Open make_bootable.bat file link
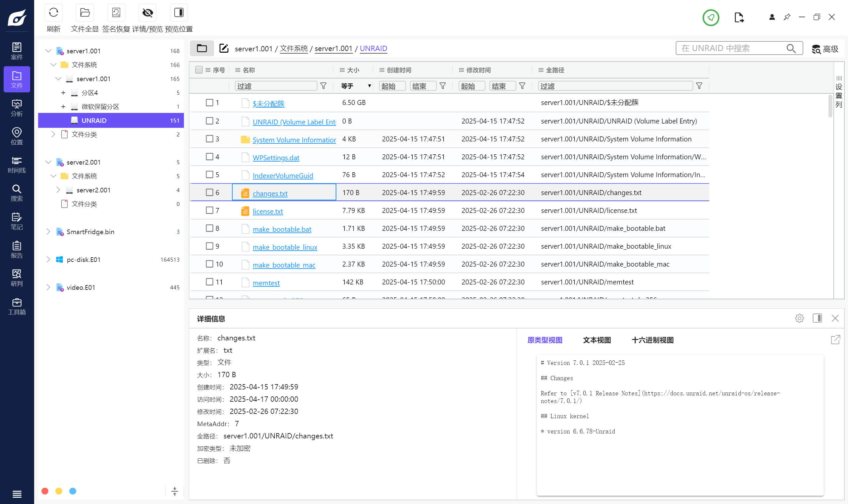 coord(282,229)
